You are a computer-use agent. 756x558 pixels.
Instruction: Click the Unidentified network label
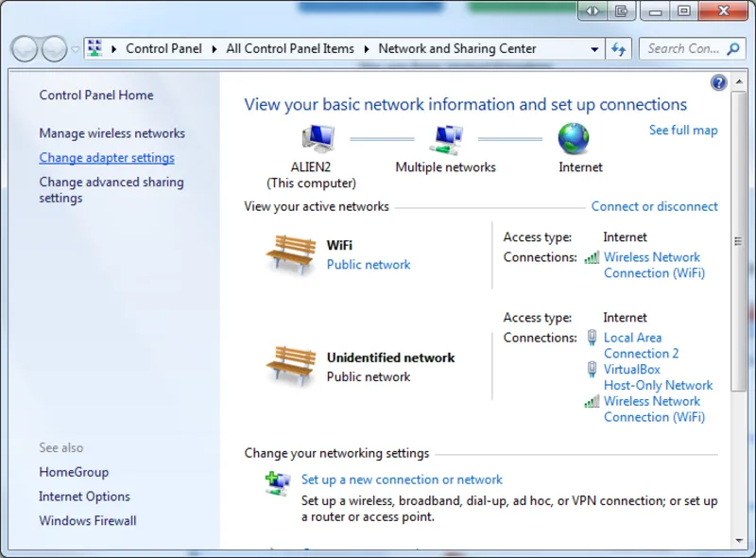(x=390, y=357)
